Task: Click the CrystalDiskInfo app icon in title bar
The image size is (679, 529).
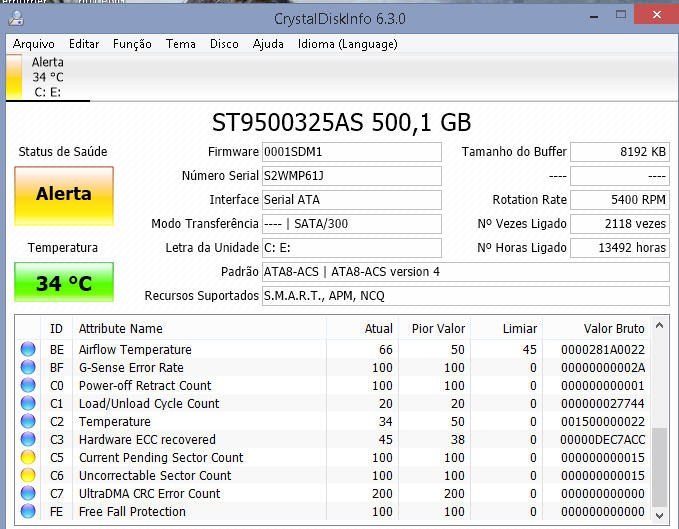Action: coord(16,18)
